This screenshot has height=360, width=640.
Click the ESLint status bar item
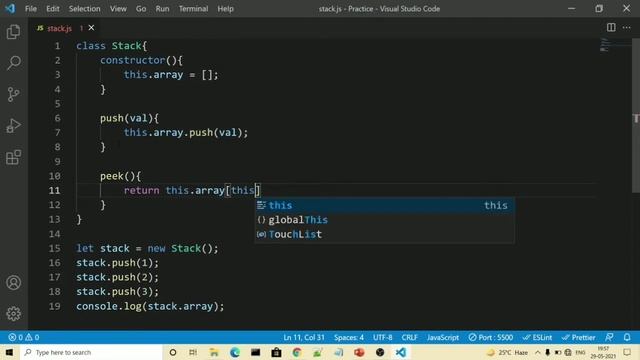pyautogui.click(x=538, y=338)
